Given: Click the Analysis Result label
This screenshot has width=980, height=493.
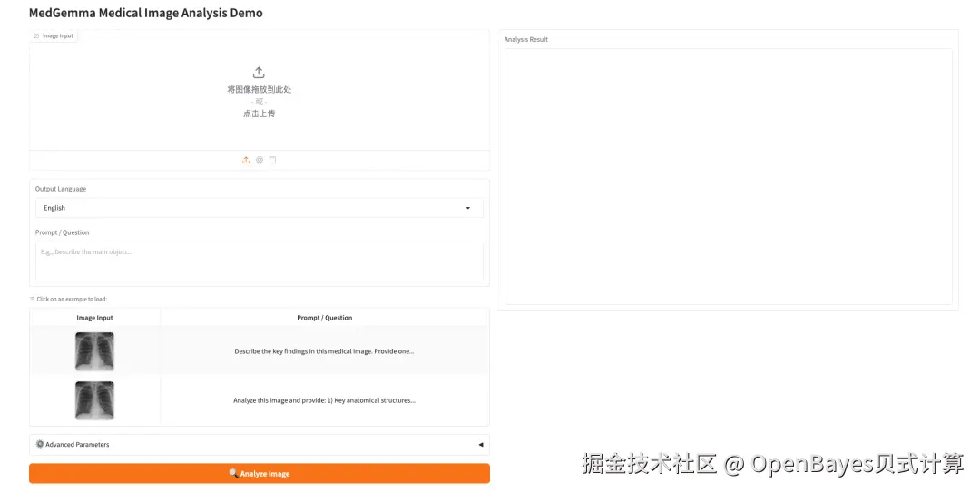Looking at the screenshot, I should [526, 39].
